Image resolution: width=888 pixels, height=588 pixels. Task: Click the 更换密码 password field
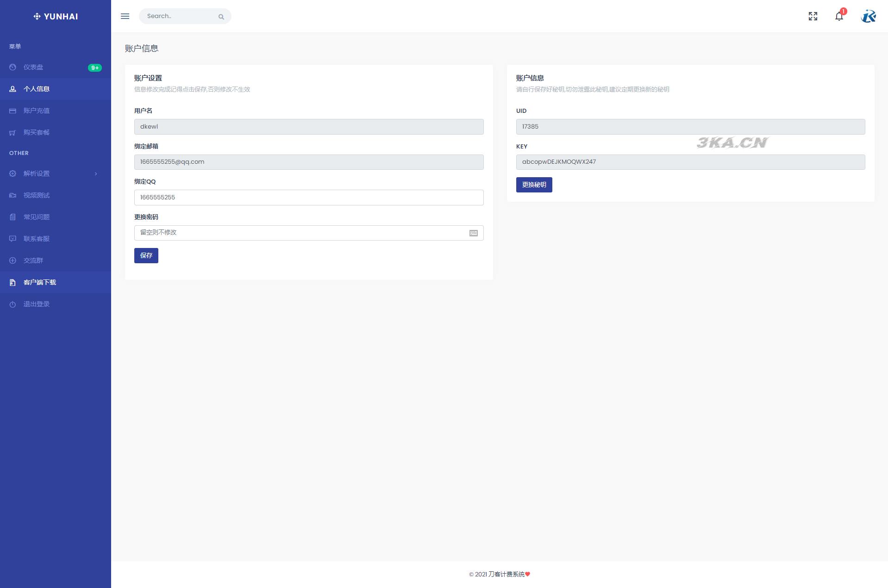[x=301, y=233]
